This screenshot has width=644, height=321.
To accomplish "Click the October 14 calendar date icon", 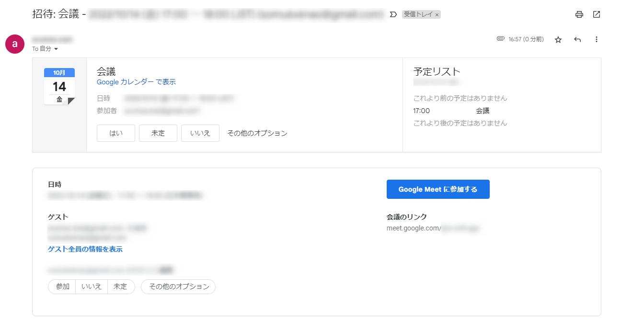I will pyautogui.click(x=59, y=86).
